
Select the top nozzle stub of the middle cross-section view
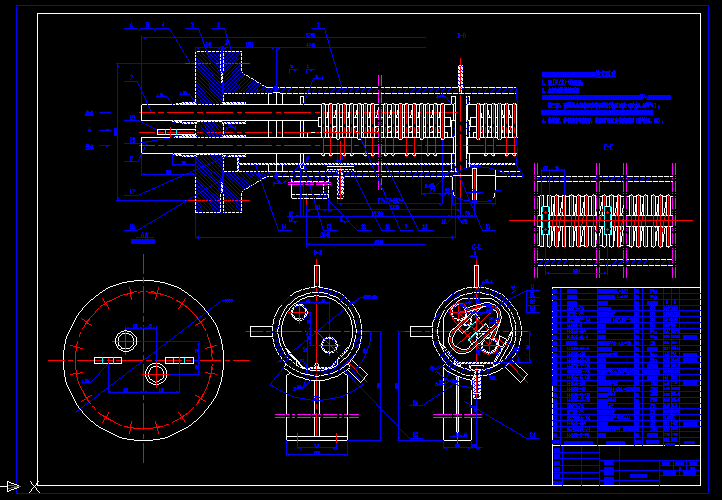pyautogui.click(x=317, y=276)
